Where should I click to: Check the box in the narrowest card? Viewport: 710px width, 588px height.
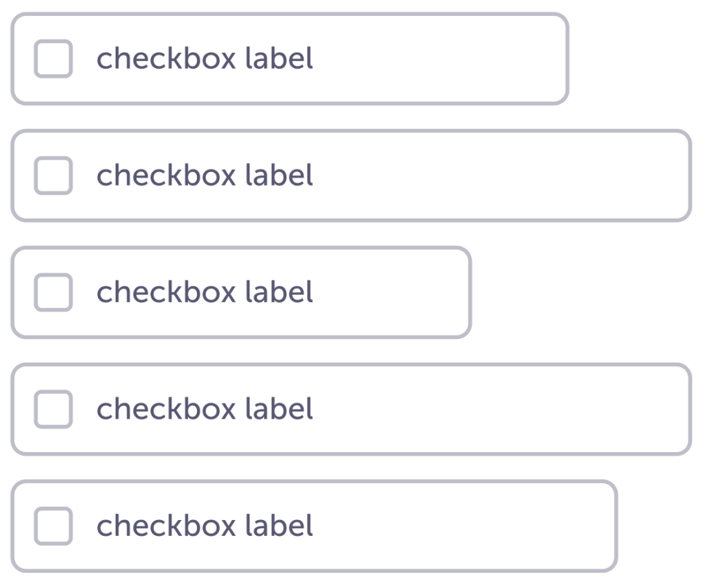(x=53, y=292)
